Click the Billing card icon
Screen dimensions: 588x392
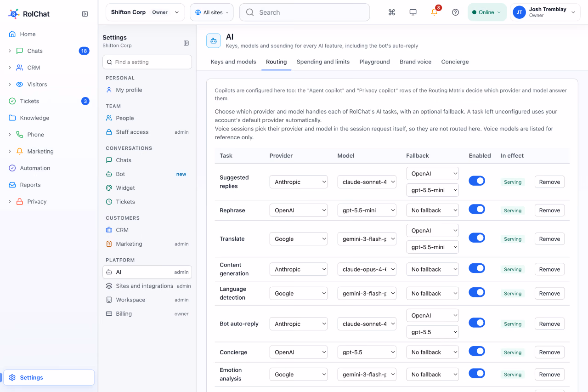pos(109,314)
